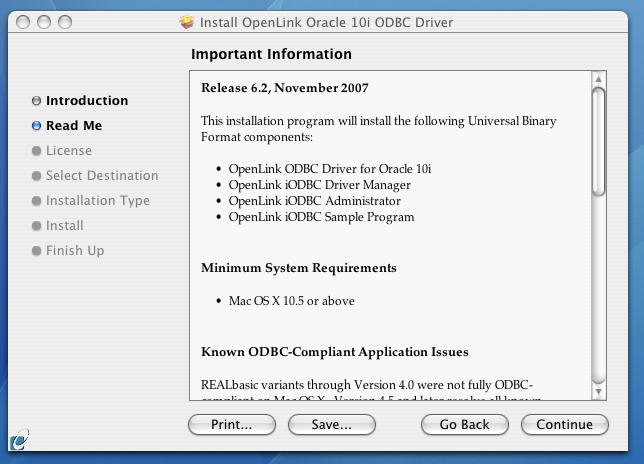
Task: Click 'OpenLink iODBC Sample Program' item
Action: pos(322,217)
